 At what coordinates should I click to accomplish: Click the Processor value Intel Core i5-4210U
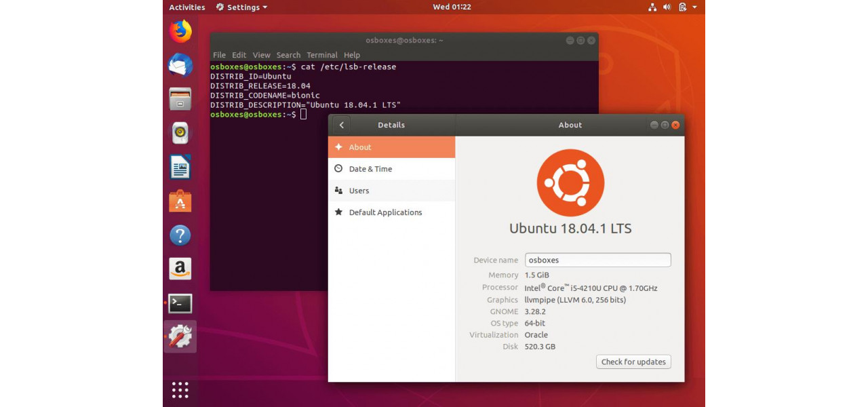pyautogui.click(x=591, y=288)
